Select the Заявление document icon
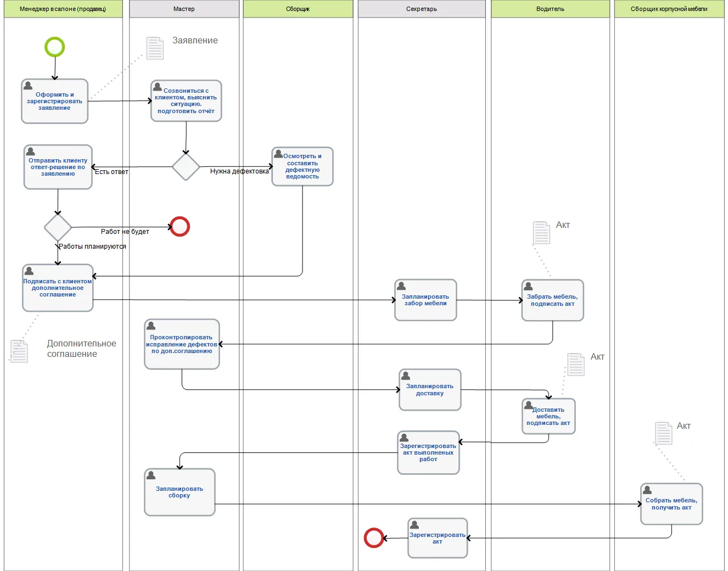The image size is (728, 571). 155,48
